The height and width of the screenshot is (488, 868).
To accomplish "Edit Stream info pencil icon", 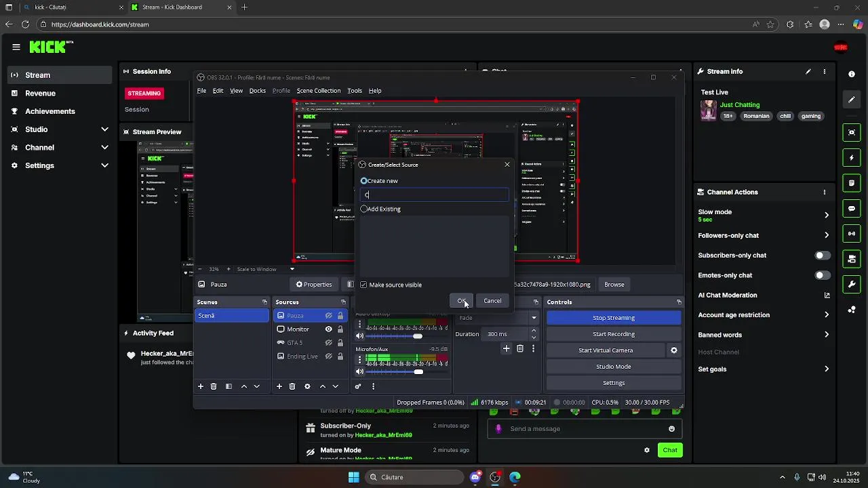I will tap(808, 71).
